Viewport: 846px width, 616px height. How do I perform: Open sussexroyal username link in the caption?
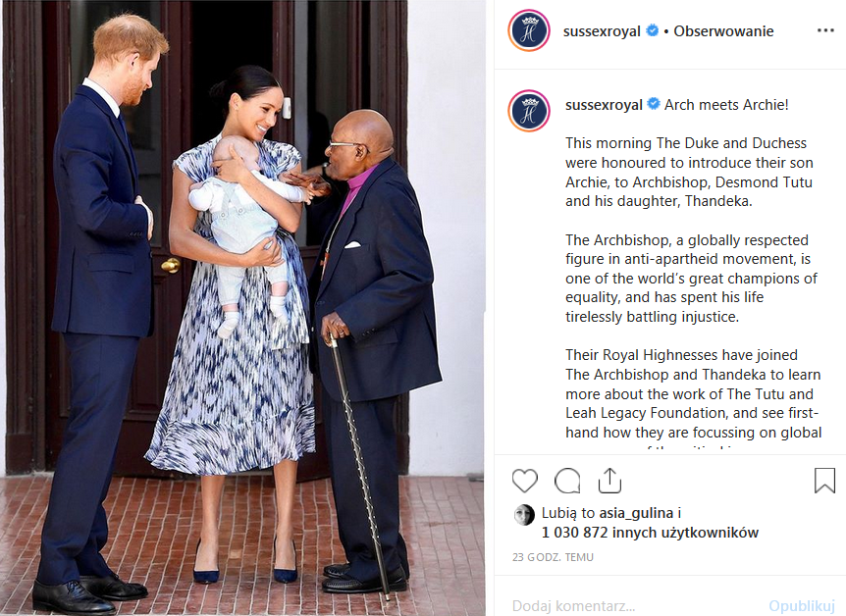point(604,105)
